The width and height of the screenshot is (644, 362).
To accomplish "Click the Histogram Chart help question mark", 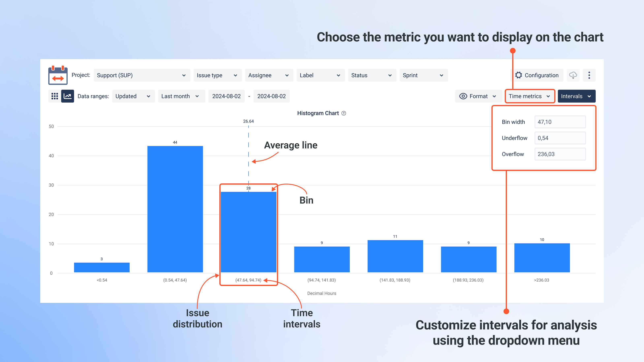I will point(344,113).
